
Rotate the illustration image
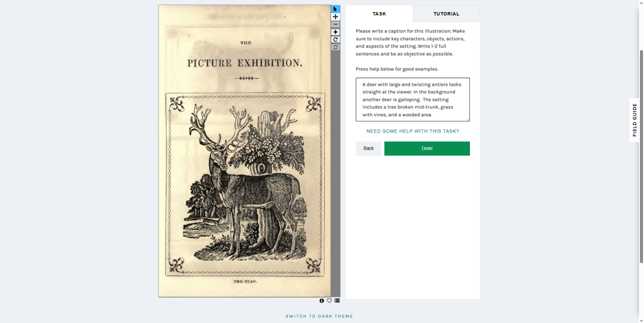(336, 39)
